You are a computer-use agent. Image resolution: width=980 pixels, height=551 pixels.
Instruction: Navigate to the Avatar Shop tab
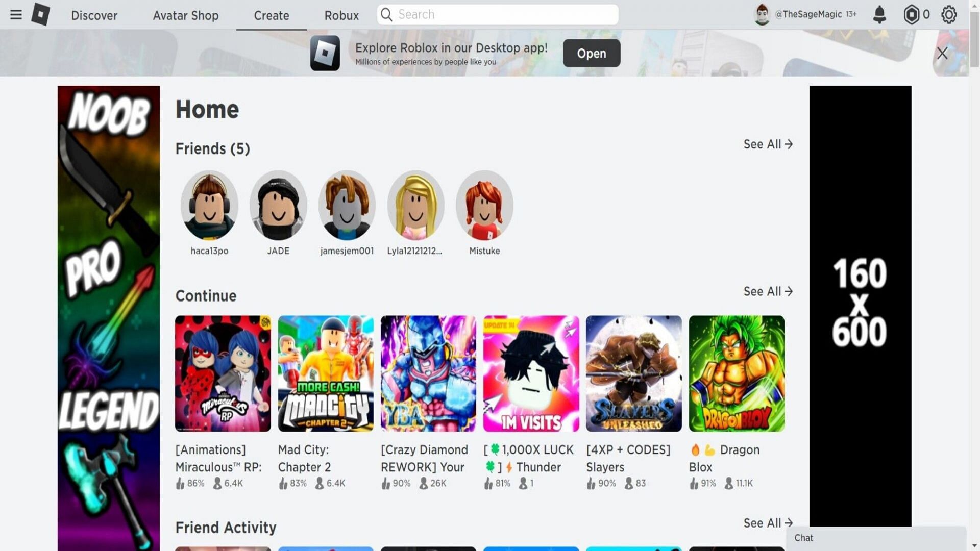point(185,14)
